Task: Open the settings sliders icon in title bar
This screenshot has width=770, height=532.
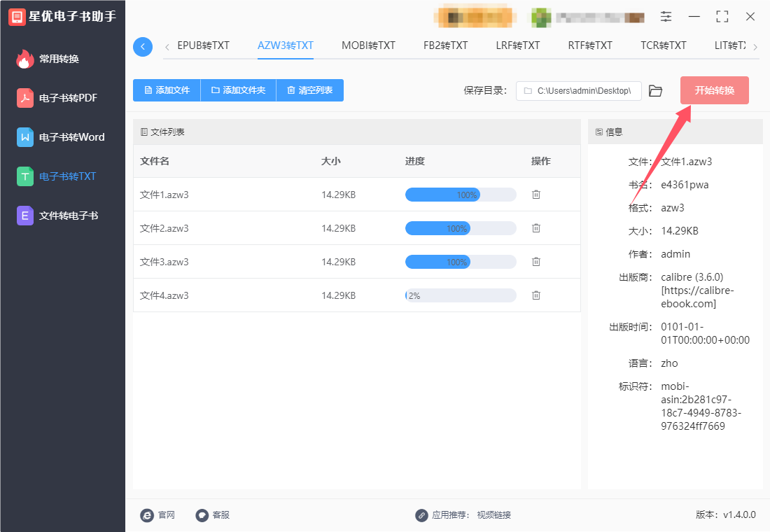Action: coord(666,17)
